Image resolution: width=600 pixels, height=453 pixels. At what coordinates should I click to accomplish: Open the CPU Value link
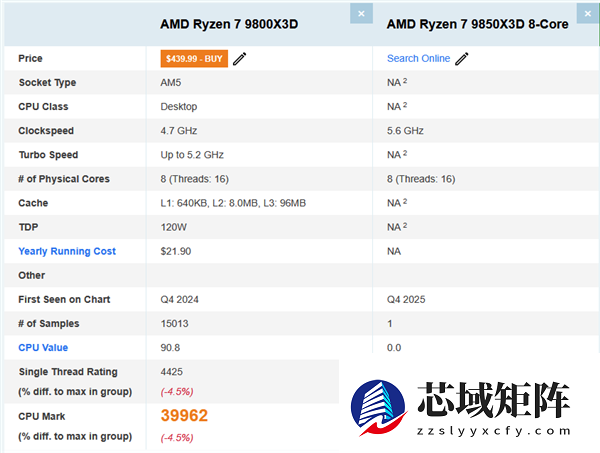coord(43,348)
